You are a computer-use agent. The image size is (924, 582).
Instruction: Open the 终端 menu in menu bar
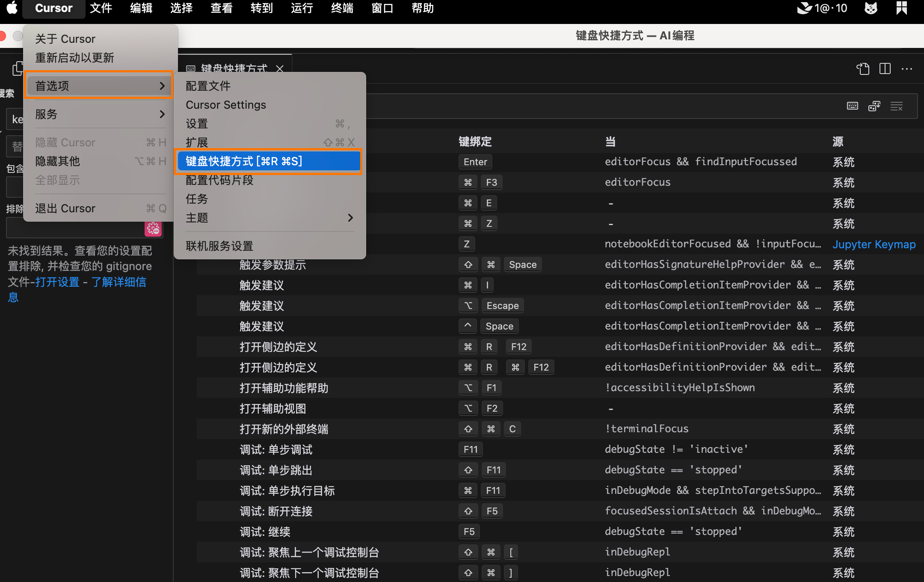click(342, 8)
